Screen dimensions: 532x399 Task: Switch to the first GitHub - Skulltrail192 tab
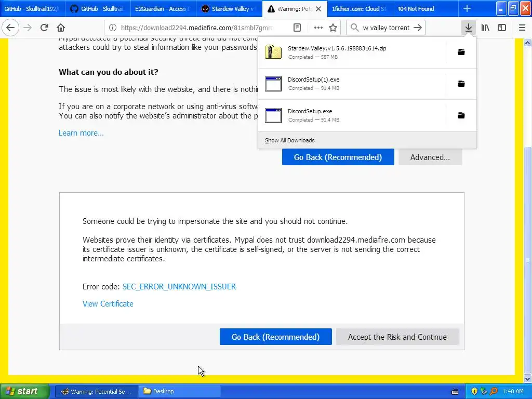[x=33, y=9]
